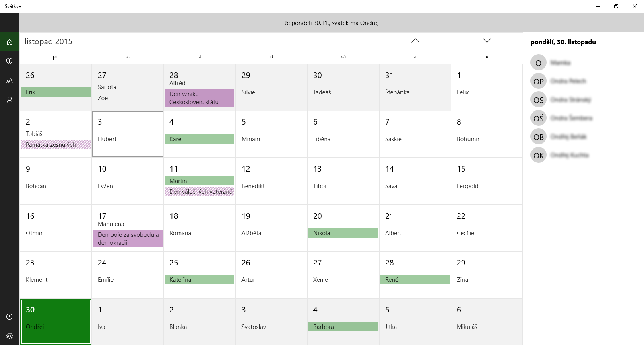This screenshot has height=345, width=644.
Task: Open the Den vzniku Českosloven. státu holiday
Action: pos(199,98)
